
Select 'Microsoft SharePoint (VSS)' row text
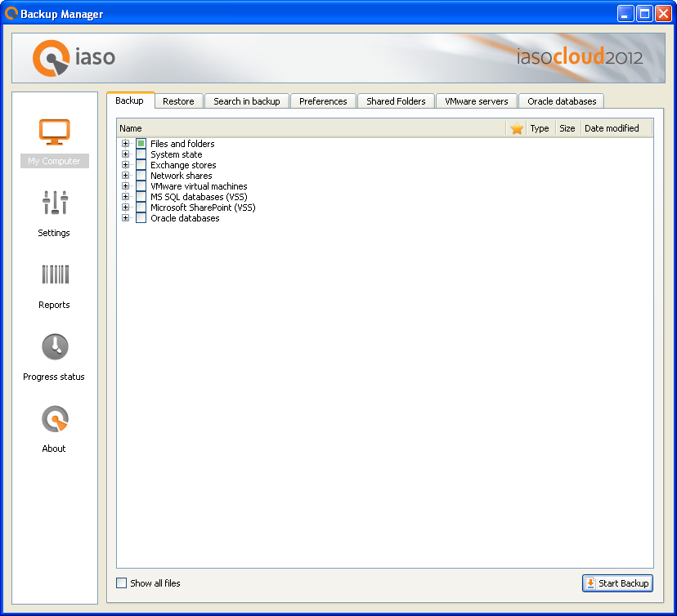tap(203, 208)
